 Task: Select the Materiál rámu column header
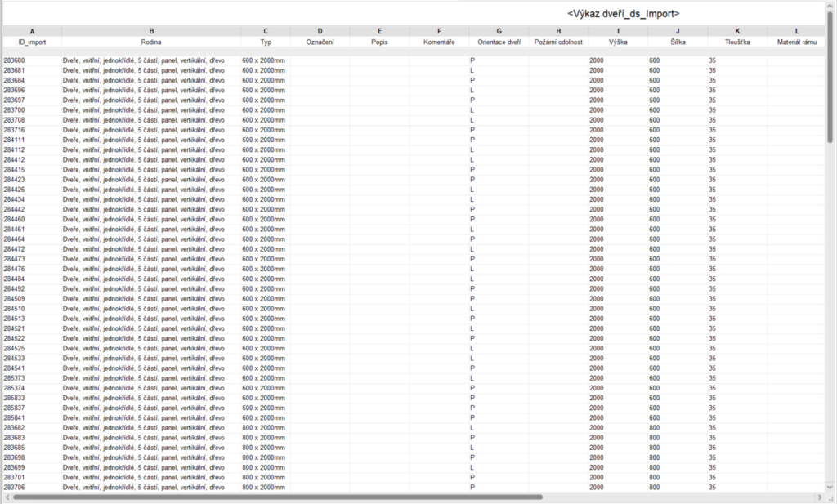click(796, 41)
